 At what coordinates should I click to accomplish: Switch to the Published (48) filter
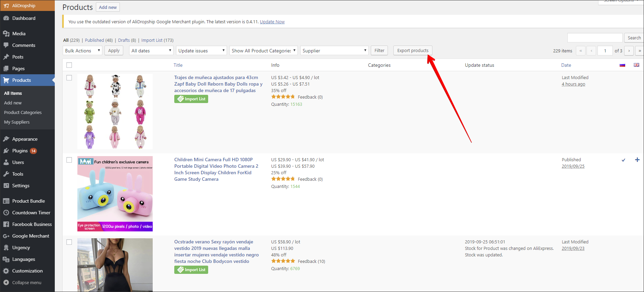[x=99, y=40]
